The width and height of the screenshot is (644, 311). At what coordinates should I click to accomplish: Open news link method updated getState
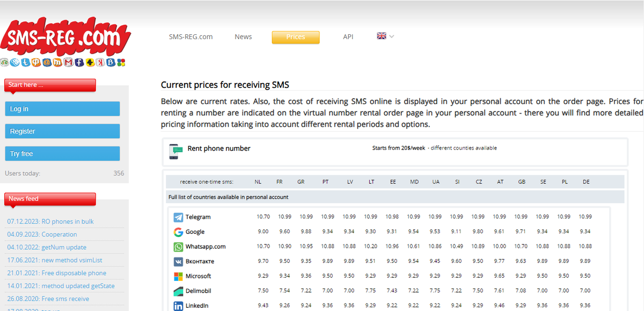click(61, 286)
